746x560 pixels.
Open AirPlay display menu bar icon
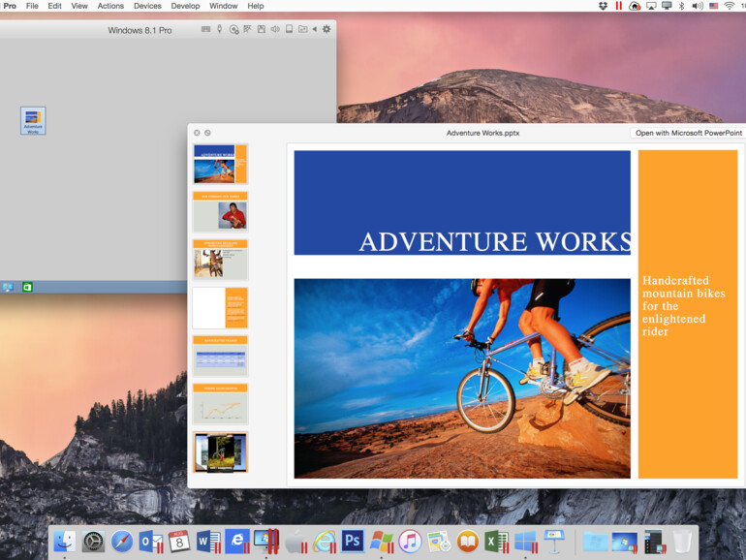point(651,6)
